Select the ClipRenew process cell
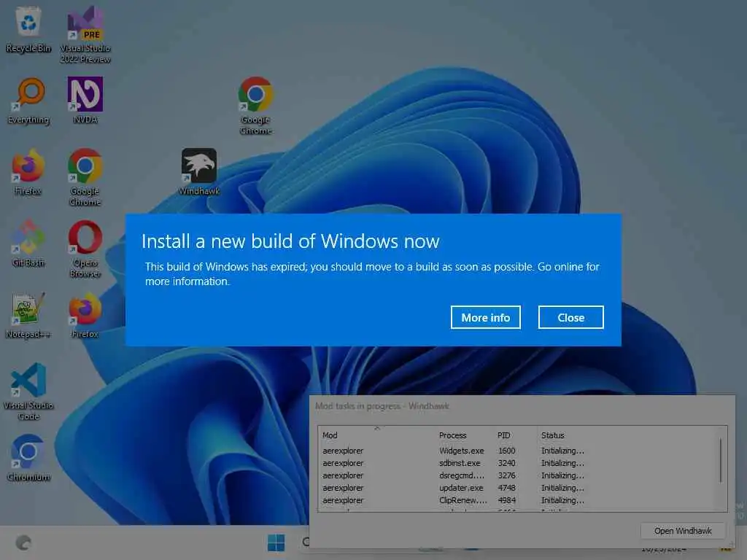 pyautogui.click(x=463, y=500)
